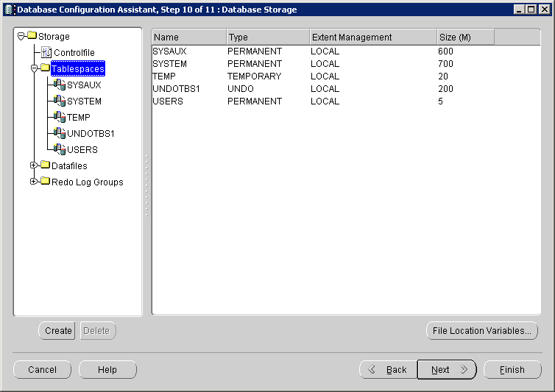Click the Database Configuration Assistant title bar icon
The width and height of the screenshot is (555, 392).
[x=9, y=10]
